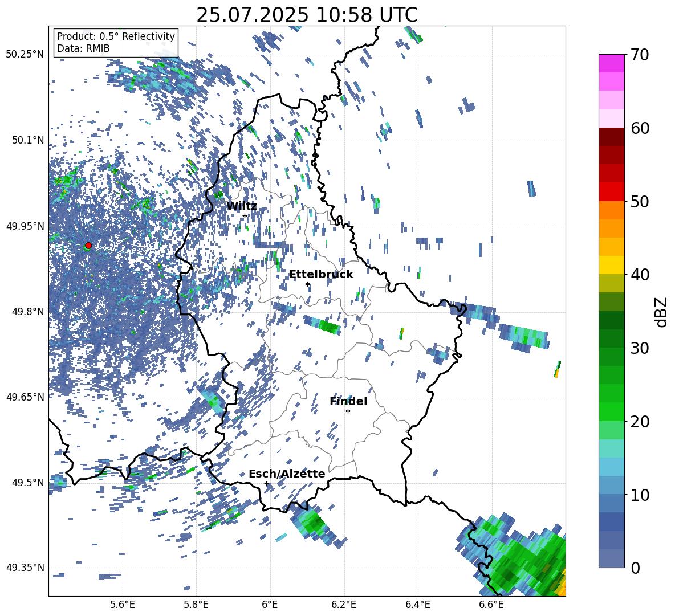This screenshot has width=675, height=616.
Task: Click the 'Data: RMIB' text
Action: (83, 48)
